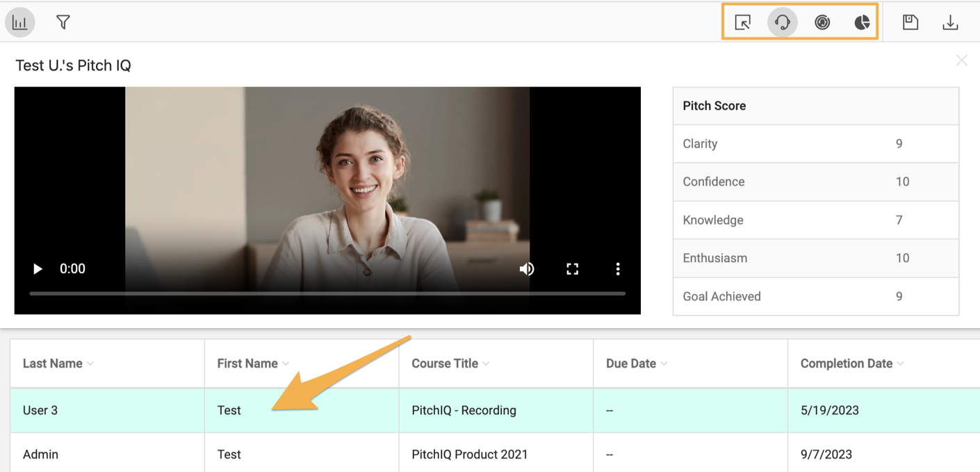Download the report data
Screen dimensions: 980x472
[x=950, y=22]
